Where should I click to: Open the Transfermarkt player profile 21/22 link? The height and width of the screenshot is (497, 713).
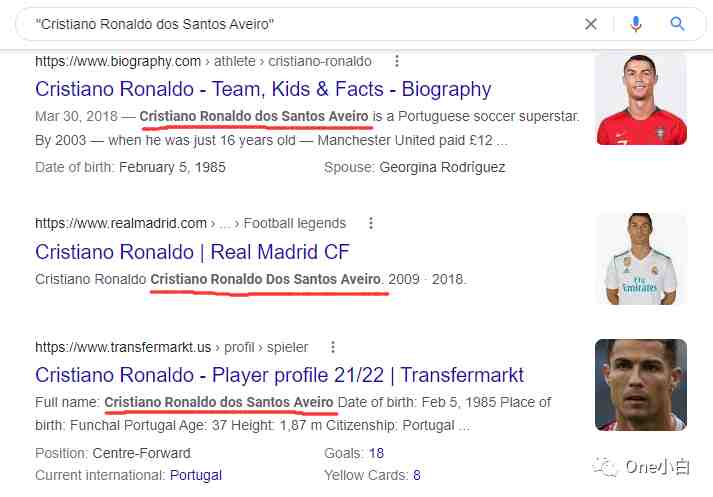point(279,376)
